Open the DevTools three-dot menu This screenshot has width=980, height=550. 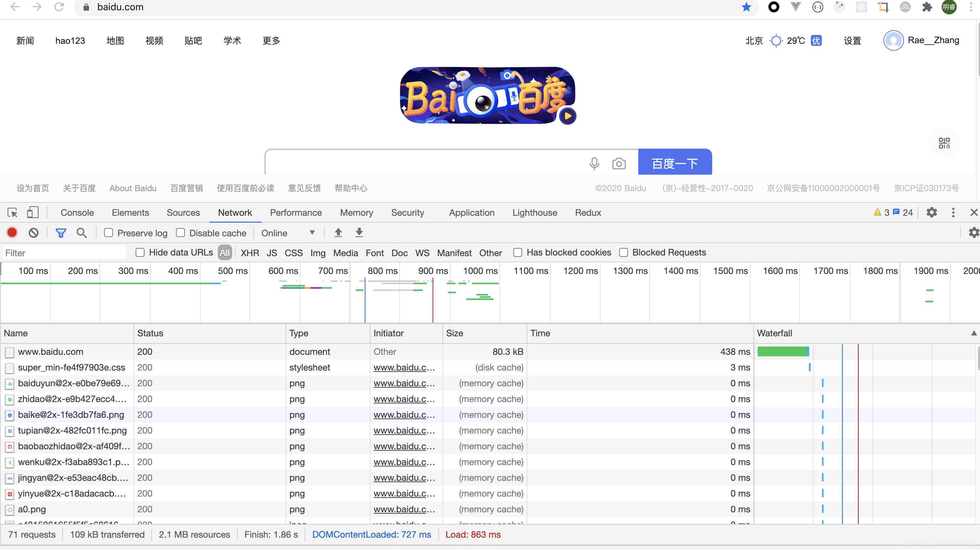pos(953,213)
